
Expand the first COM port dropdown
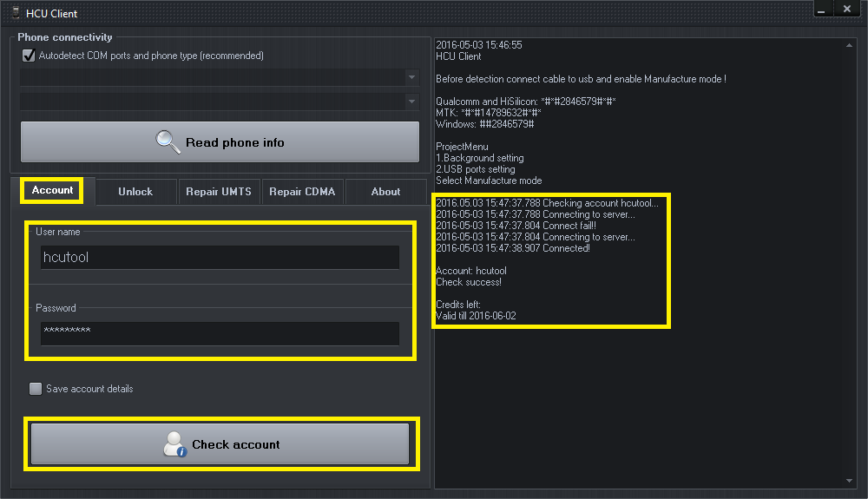(x=411, y=77)
